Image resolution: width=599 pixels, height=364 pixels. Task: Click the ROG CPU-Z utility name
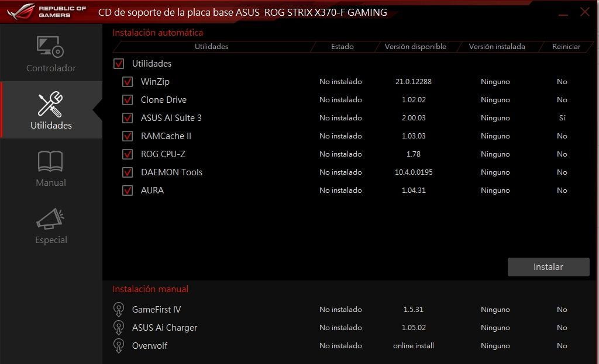point(163,154)
